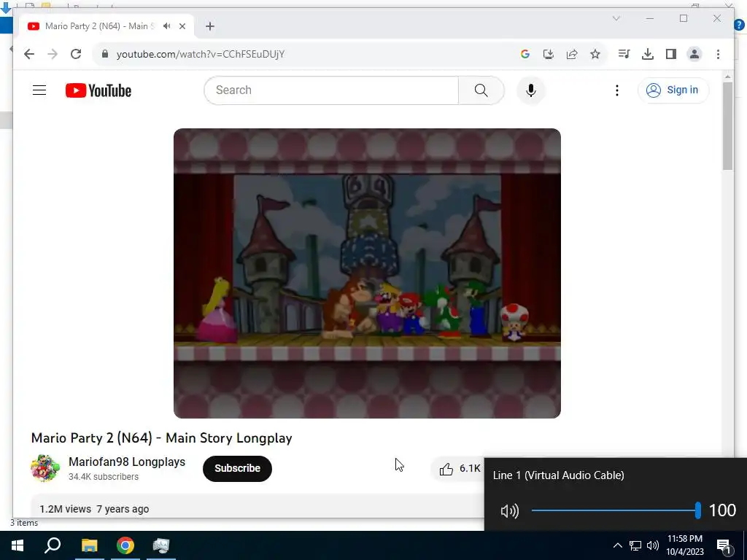Open the network tray icon
Screen dimensions: 747x560
(x=635, y=545)
